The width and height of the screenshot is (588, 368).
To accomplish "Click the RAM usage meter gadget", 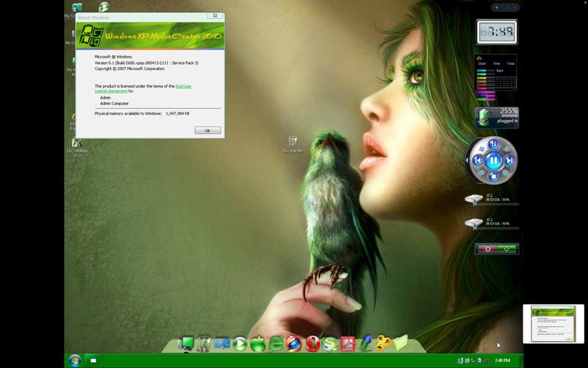I will pyautogui.click(x=496, y=78).
